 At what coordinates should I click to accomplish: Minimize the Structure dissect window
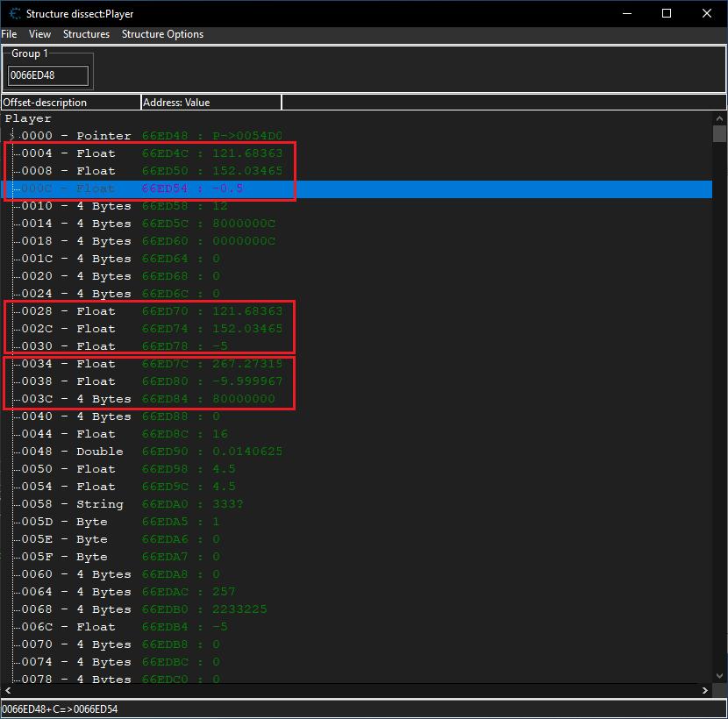pyautogui.click(x=626, y=13)
